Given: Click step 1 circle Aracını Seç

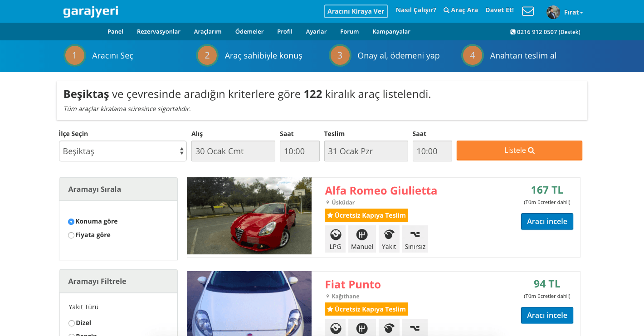Looking at the screenshot, I should [75, 56].
